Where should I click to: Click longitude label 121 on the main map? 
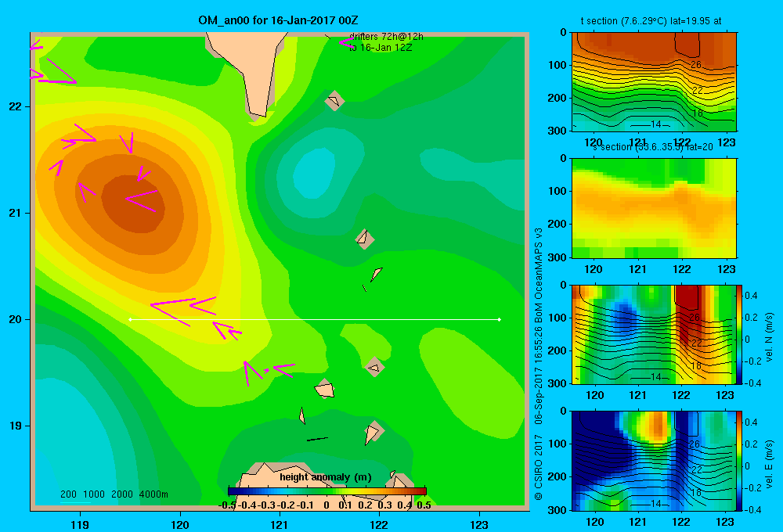point(280,524)
